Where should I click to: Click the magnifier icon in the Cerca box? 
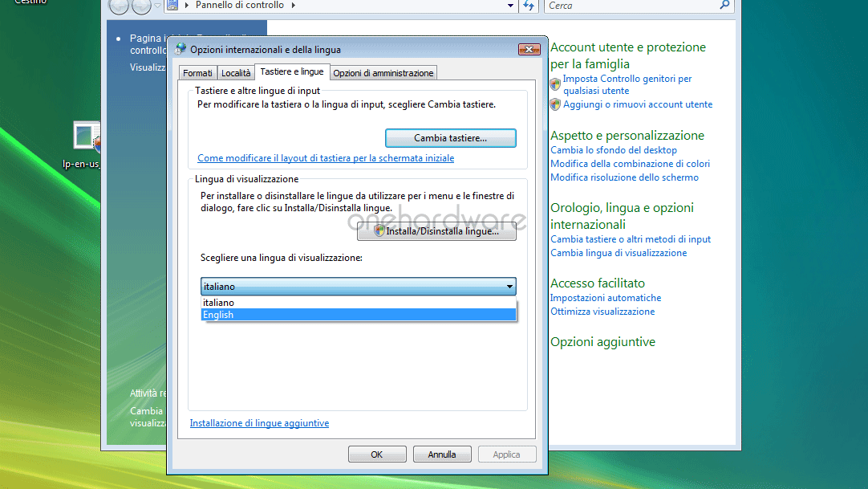coord(724,6)
